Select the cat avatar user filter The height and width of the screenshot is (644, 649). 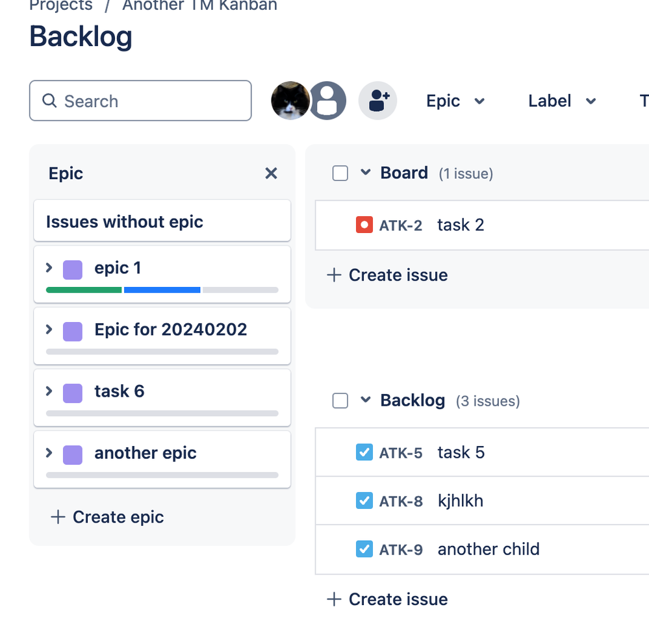[x=290, y=101]
